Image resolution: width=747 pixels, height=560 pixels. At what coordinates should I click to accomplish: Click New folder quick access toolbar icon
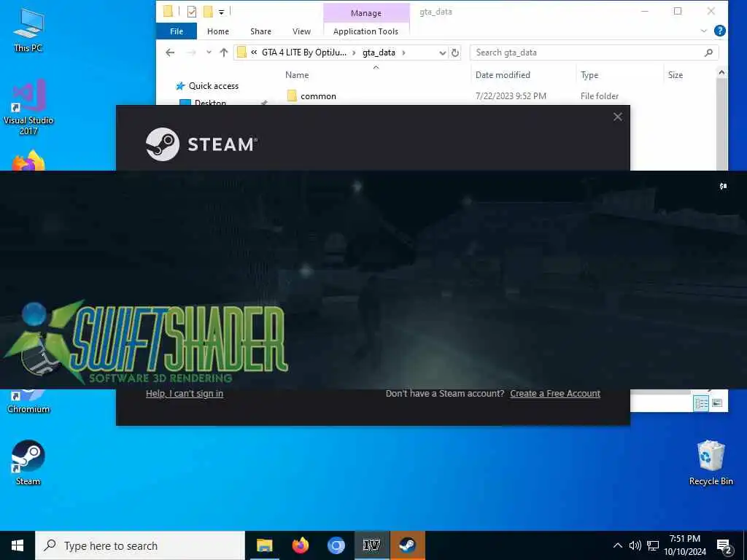pyautogui.click(x=208, y=12)
